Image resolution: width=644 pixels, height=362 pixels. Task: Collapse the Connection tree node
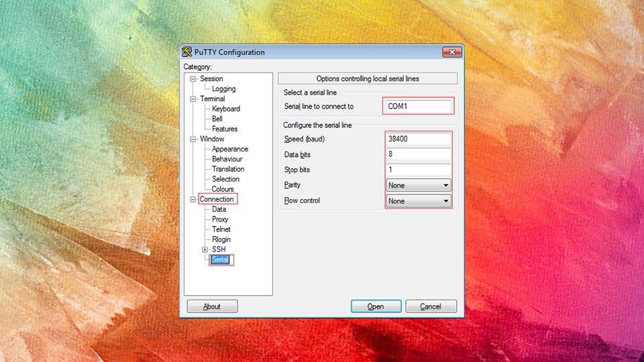click(x=193, y=200)
